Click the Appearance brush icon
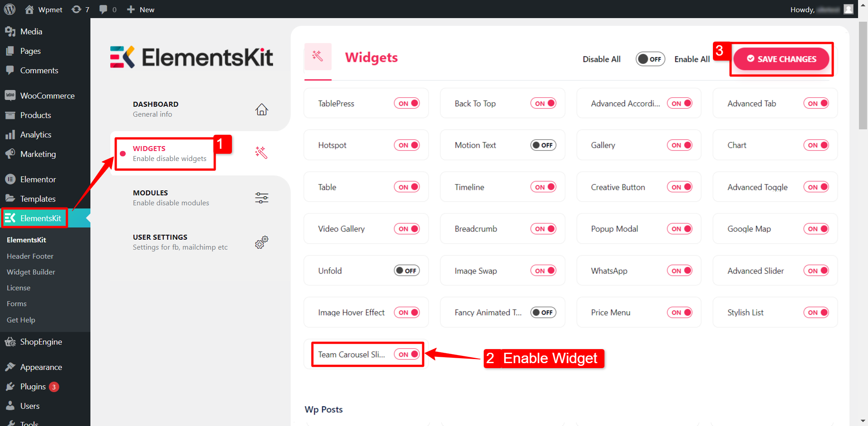 [x=10, y=367]
